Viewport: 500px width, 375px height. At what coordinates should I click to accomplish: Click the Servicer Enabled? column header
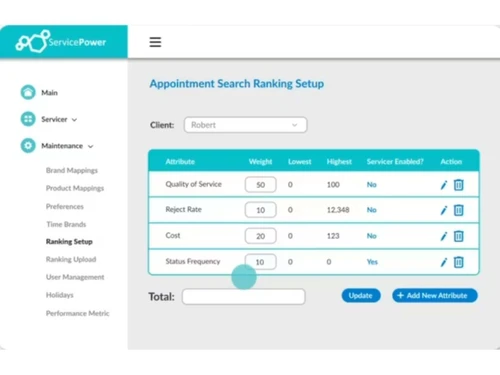[x=395, y=162]
